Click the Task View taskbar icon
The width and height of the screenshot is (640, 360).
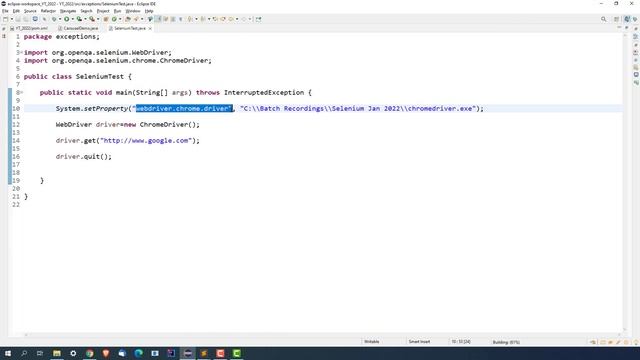pyautogui.click(x=40, y=353)
